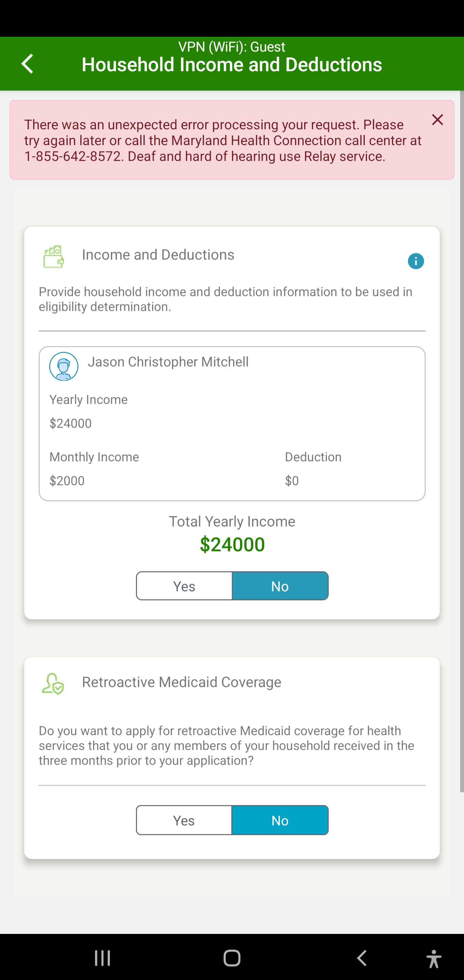Select Yes under Total Yearly Income
Viewport: 464px width, 980px height.
pyautogui.click(x=184, y=586)
